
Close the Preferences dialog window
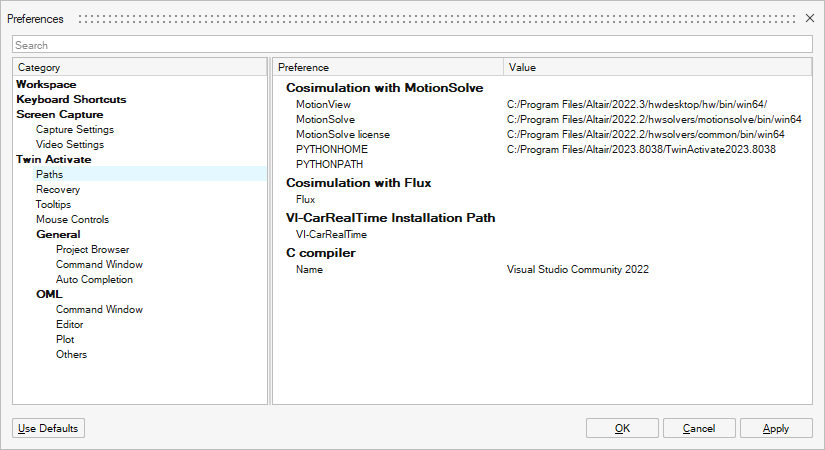(x=809, y=18)
